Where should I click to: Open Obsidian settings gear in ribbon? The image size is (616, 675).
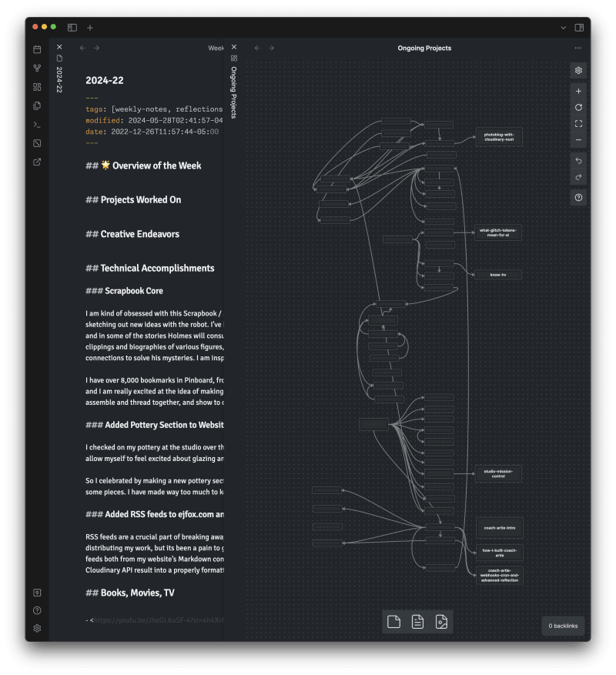pyautogui.click(x=37, y=629)
